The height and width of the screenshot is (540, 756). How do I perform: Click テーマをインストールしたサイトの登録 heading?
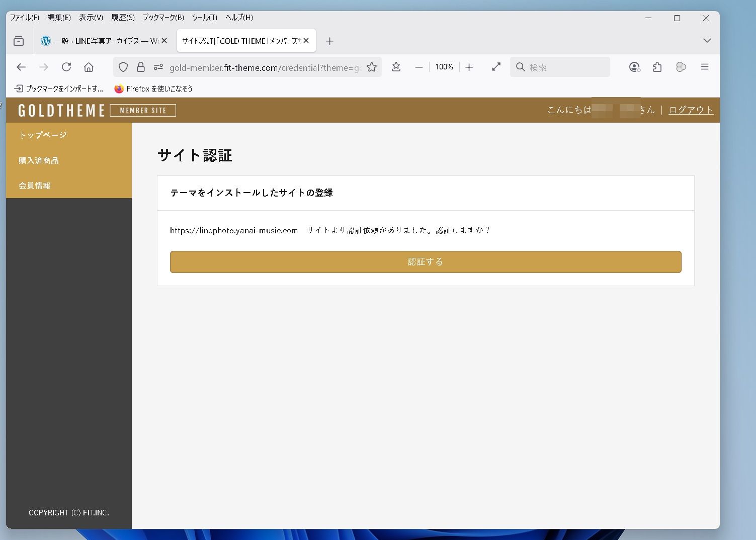251,193
